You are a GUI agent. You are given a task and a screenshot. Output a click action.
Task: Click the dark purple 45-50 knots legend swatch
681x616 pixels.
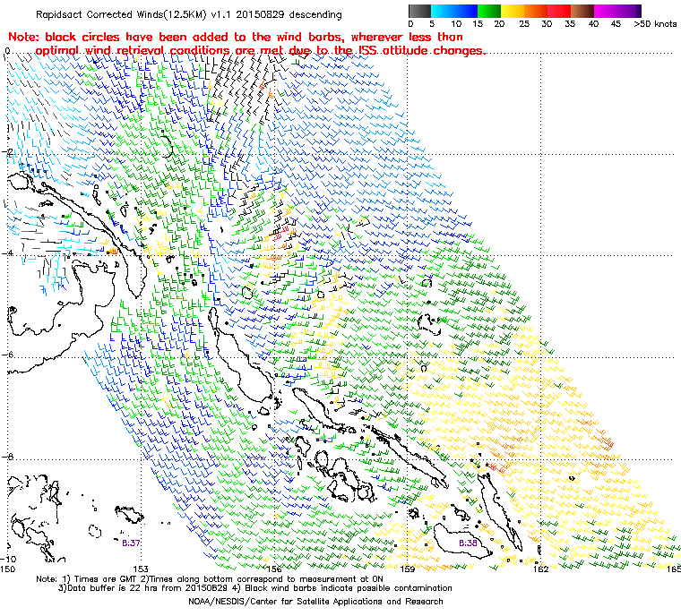(x=629, y=11)
